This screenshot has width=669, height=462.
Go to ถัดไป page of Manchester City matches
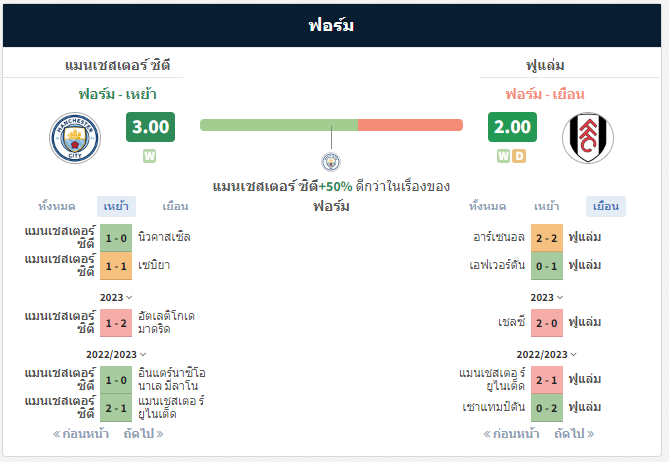(x=143, y=434)
